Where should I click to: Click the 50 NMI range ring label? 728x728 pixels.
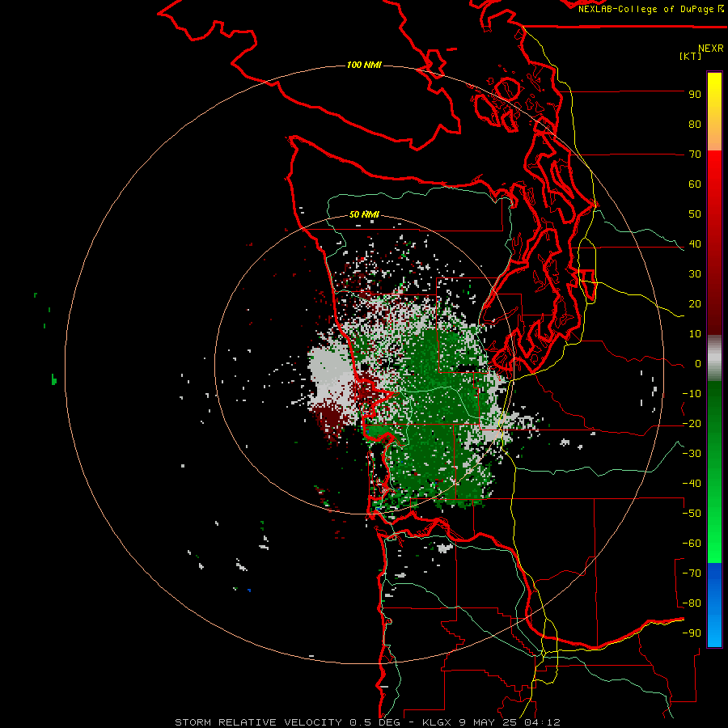click(364, 214)
